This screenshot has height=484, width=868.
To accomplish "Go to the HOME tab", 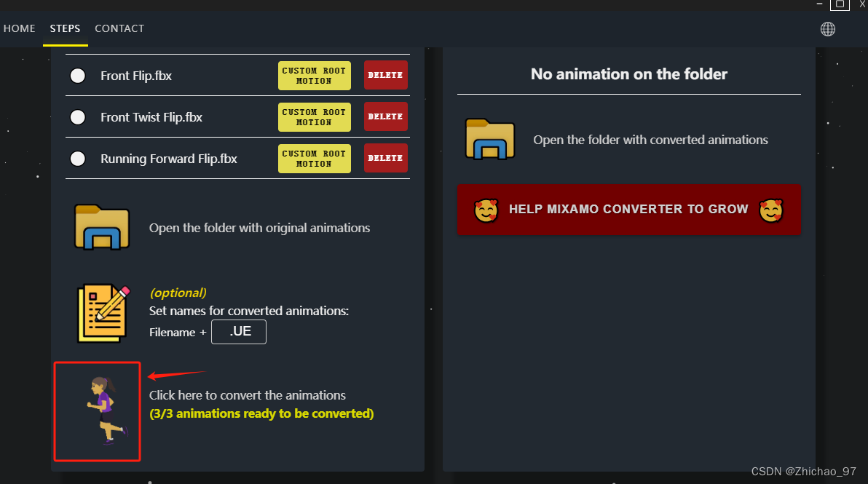I will coord(20,28).
